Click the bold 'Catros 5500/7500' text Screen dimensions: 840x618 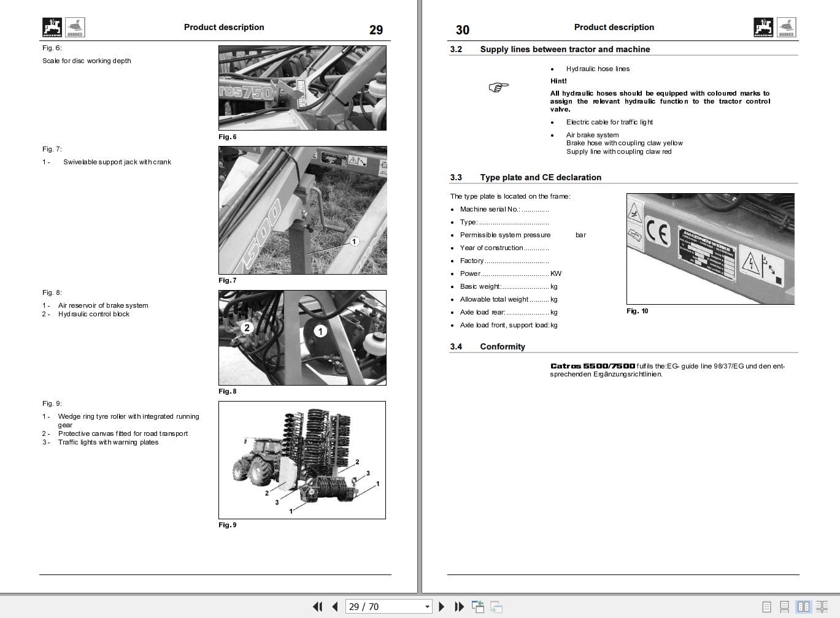tap(593, 366)
